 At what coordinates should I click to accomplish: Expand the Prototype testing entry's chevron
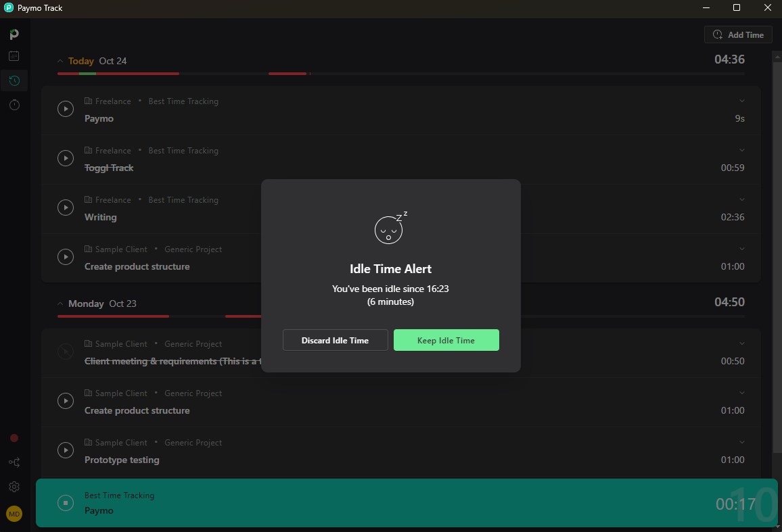pyautogui.click(x=741, y=443)
